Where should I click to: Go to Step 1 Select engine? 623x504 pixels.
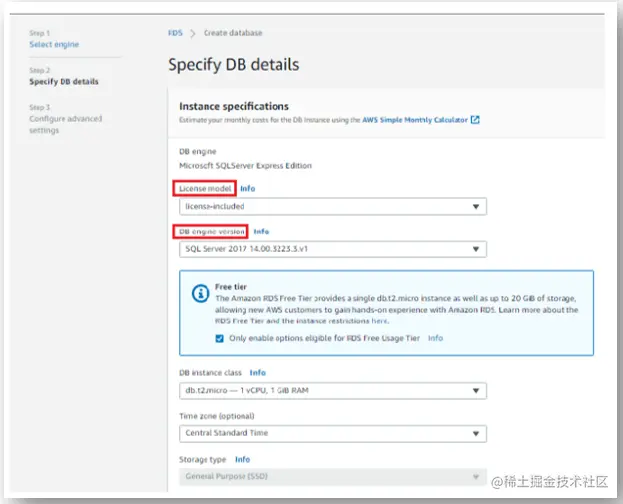pos(54,44)
